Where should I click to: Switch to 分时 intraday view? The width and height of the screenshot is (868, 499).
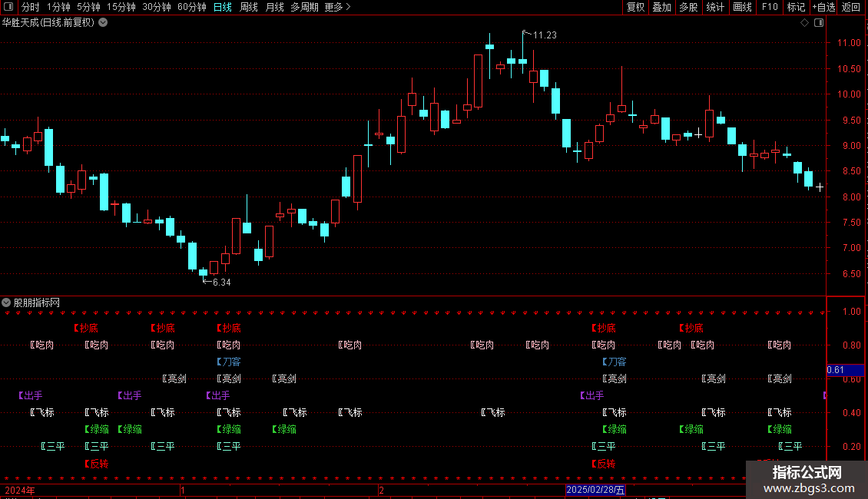point(31,7)
